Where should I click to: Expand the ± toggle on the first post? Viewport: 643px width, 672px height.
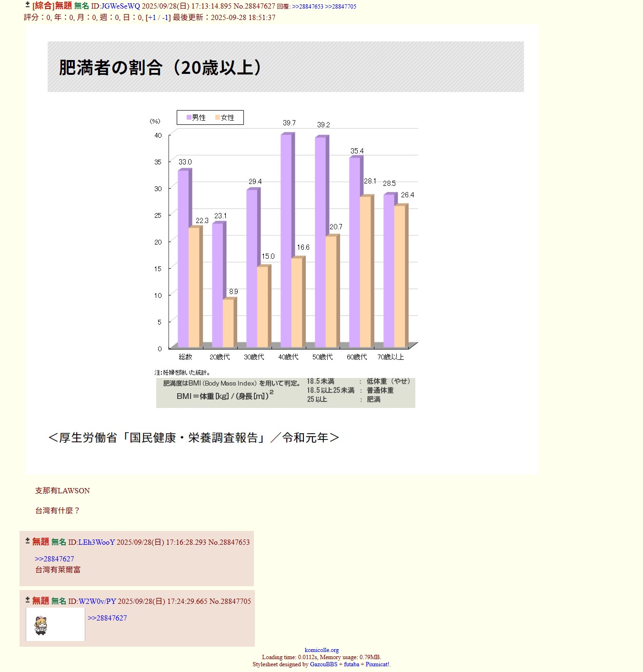pyautogui.click(x=27, y=5)
